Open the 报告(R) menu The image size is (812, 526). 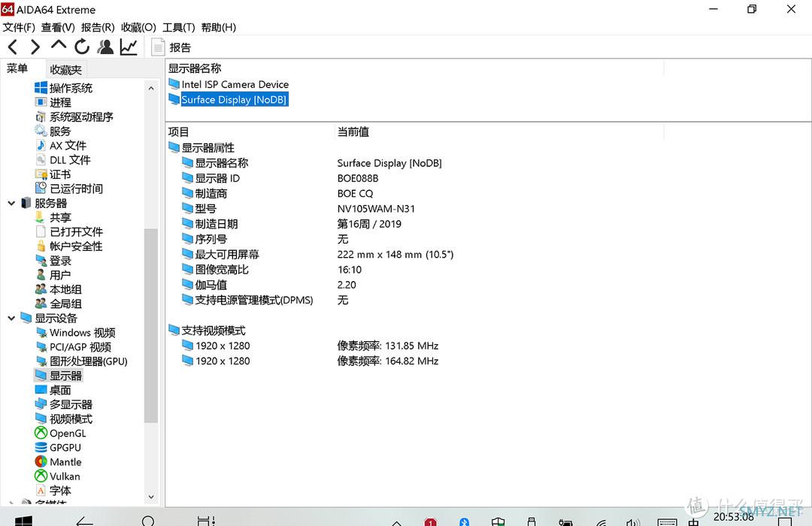(x=98, y=28)
